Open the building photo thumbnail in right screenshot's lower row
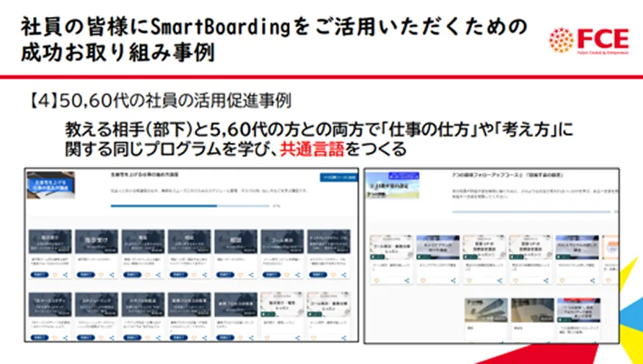Screen dimensions: 643x364 [486, 310]
